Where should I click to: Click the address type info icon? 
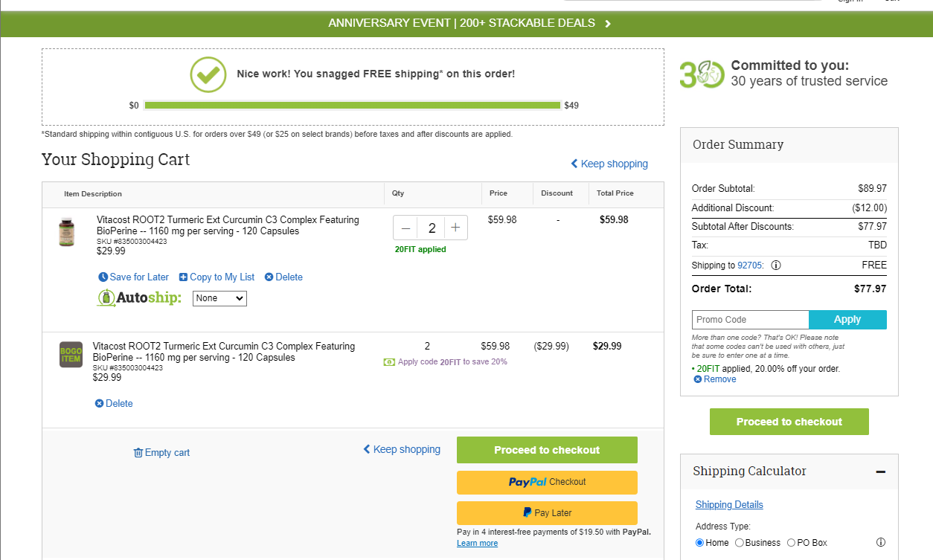pyautogui.click(x=881, y=542)
